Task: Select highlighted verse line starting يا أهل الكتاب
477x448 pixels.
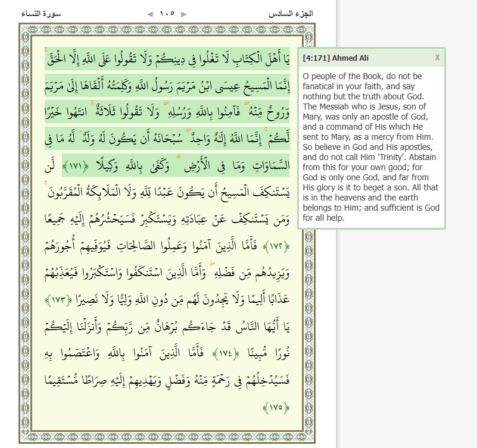Action: pyautogui.click(x=167, y=59)
